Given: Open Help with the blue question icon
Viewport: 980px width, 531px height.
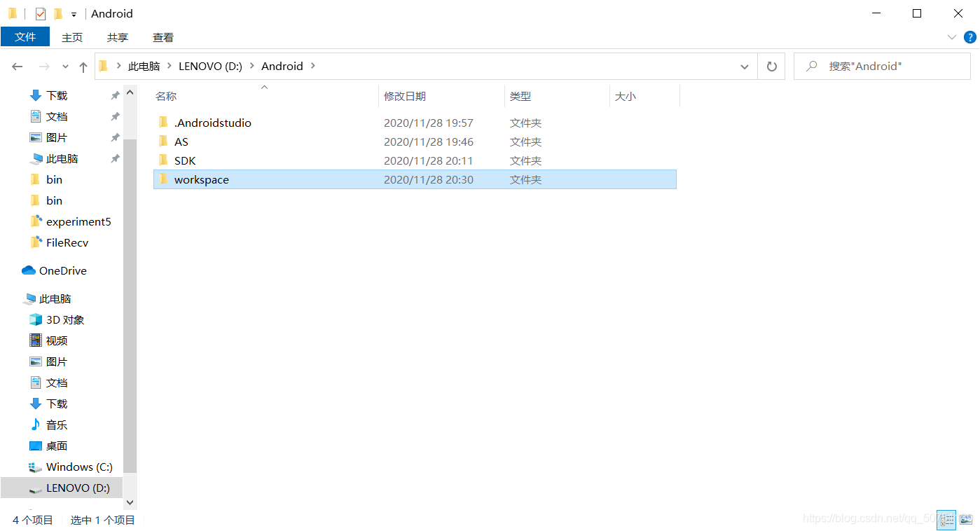Looking at the screenshot, I should click(x=970, y=37).
